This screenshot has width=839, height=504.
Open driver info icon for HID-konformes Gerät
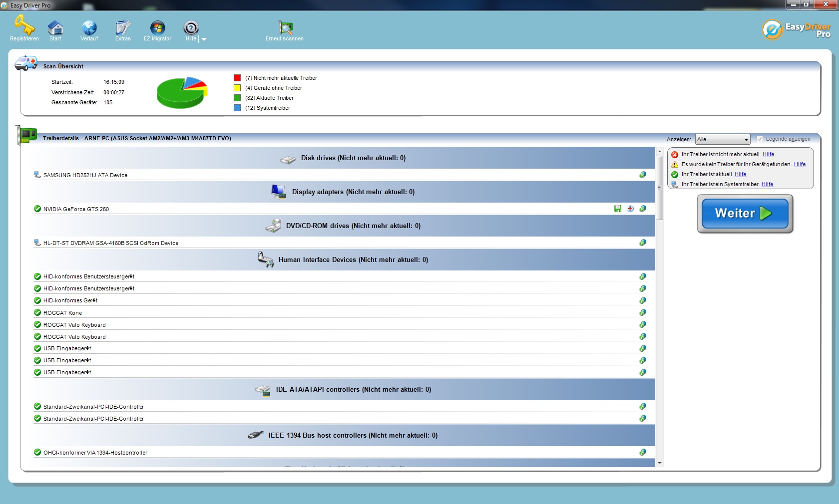pyautogui.click(x=643, y=300)
